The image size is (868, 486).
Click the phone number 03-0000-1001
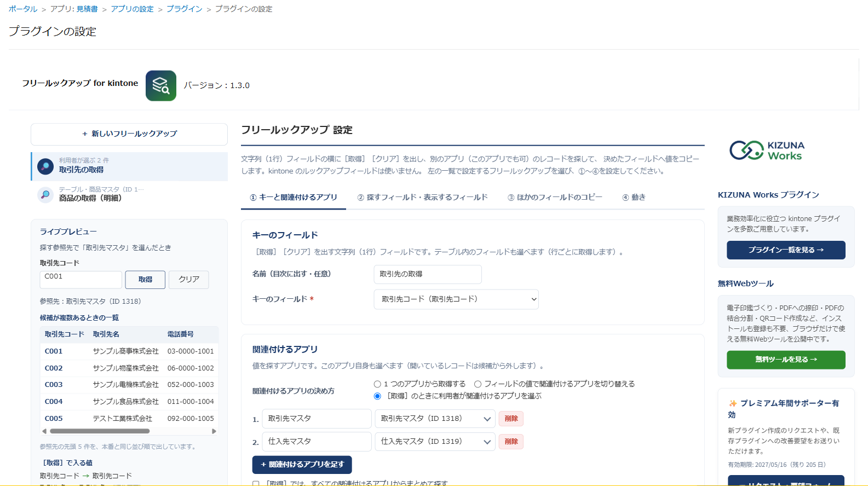click(x=191, y=351)
